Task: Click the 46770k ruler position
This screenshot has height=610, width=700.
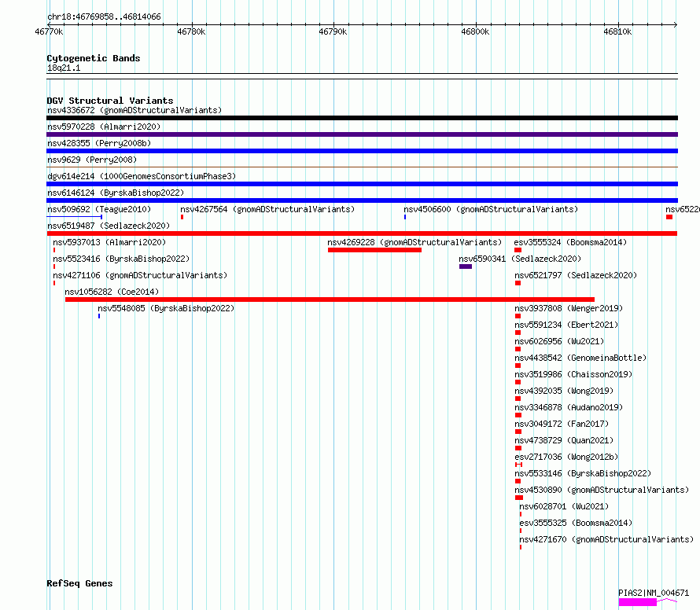Action: [x=49, y=31]
